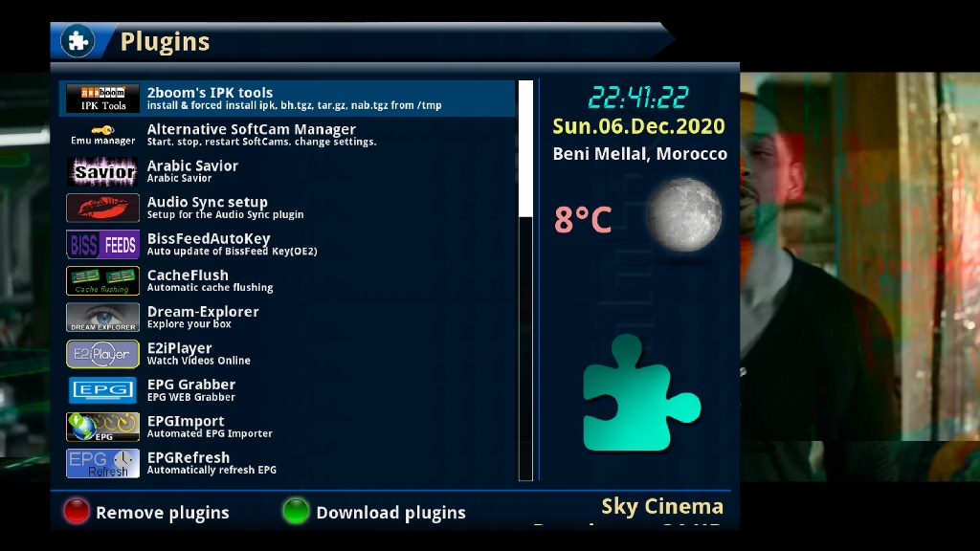Screen dimensions: 980x551
Task: Click the blue EPG Grabber icon
Action: coord(103,390)
